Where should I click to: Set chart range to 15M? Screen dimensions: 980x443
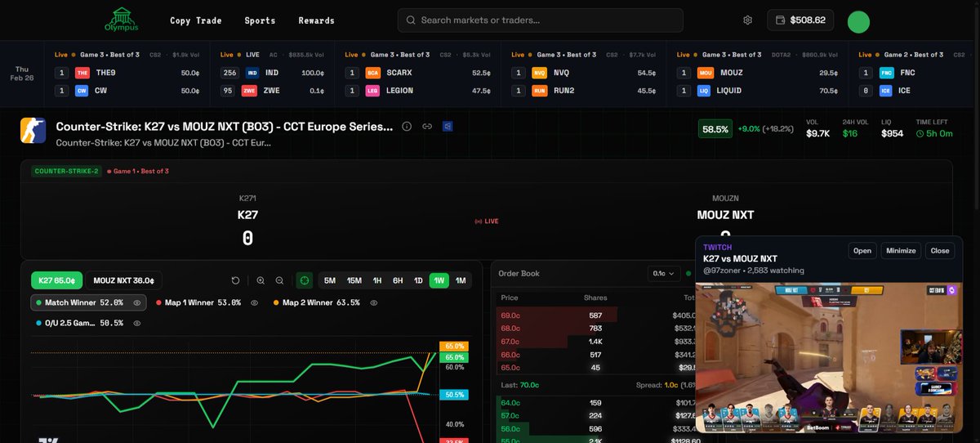point(354,280)
